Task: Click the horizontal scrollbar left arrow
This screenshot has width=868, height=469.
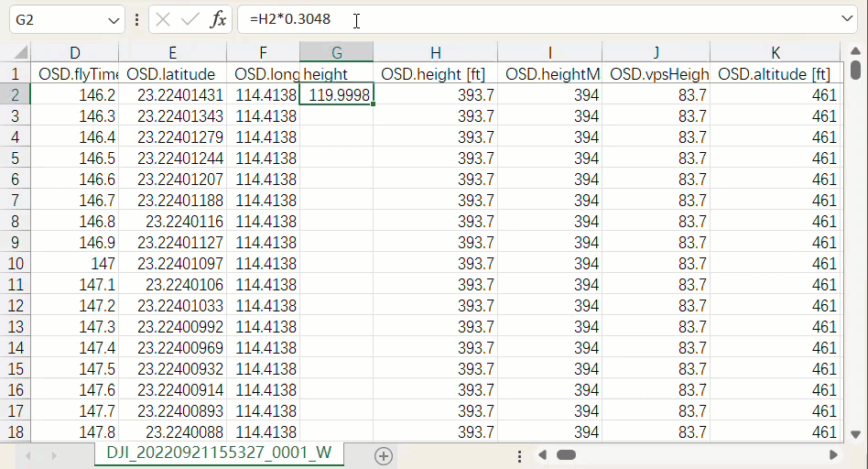Action: [542, 454]
